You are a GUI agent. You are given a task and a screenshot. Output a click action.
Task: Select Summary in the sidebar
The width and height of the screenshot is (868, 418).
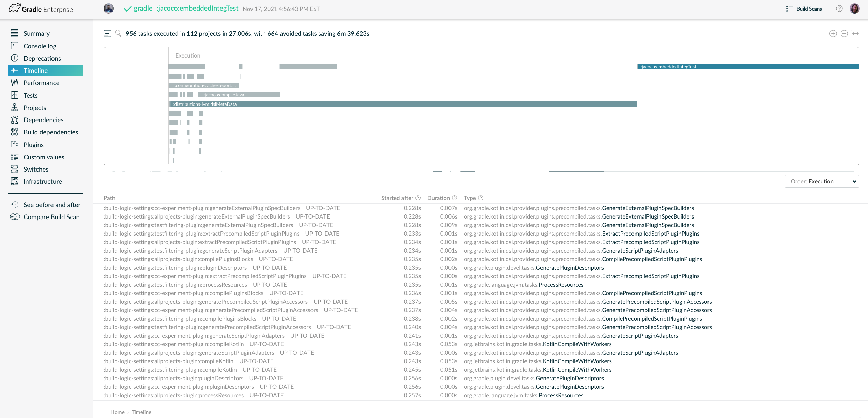coord(36,33)
